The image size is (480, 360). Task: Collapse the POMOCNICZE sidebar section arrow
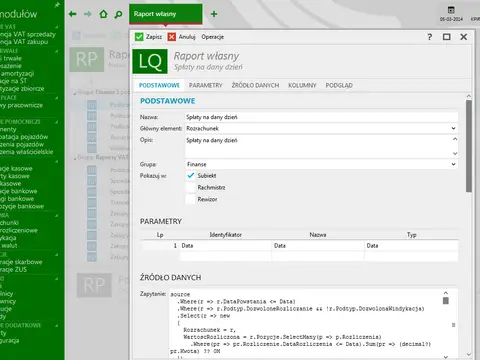56,122
